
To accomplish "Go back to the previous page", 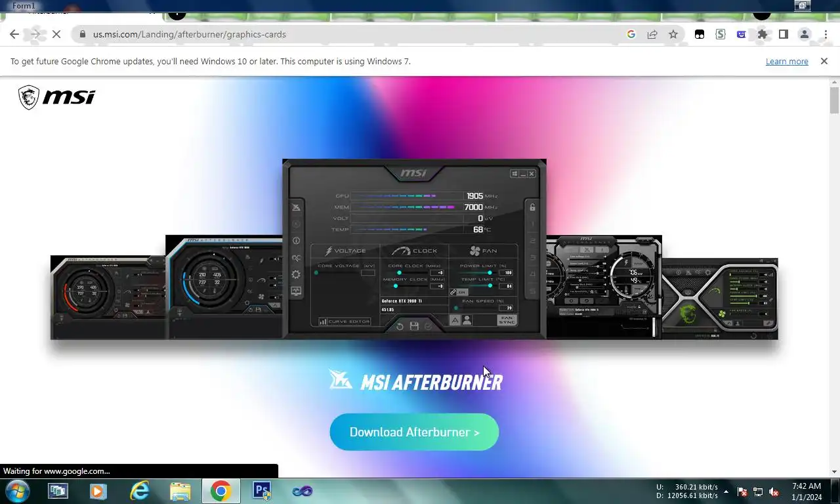I will (x=14, y=34).
